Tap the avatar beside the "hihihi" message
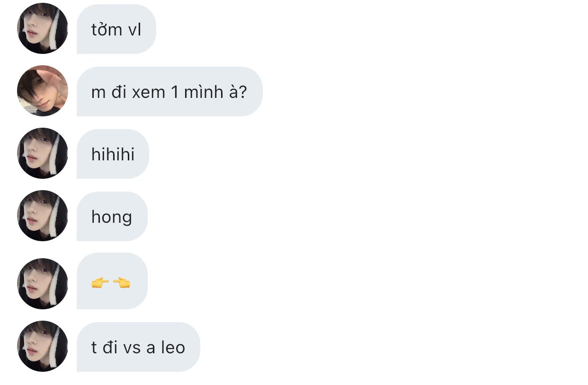The height and width of the screenshot is (385, 588). (43, 153)
